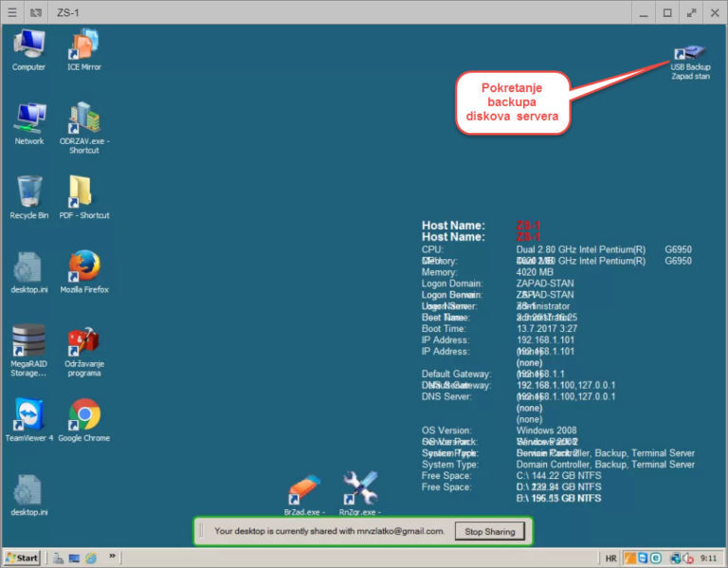Launch Mozilla Firefox from the desktop
This screenshot has width=728, height=568.
pyautogui.click(x=83, y=267)
